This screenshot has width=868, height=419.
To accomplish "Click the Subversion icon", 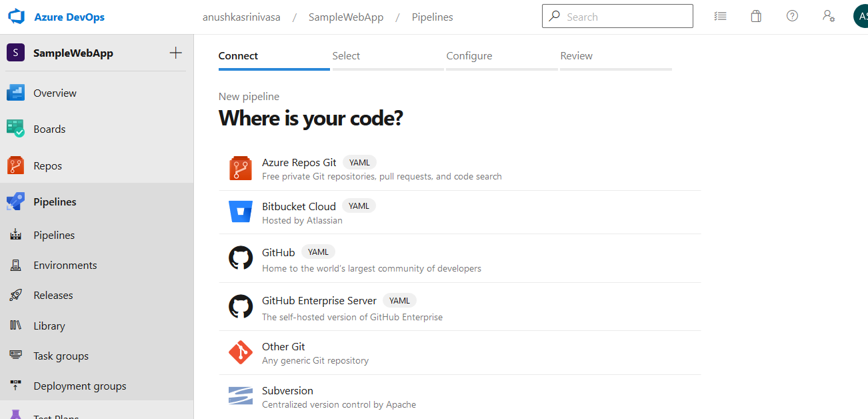I will 241,396.
